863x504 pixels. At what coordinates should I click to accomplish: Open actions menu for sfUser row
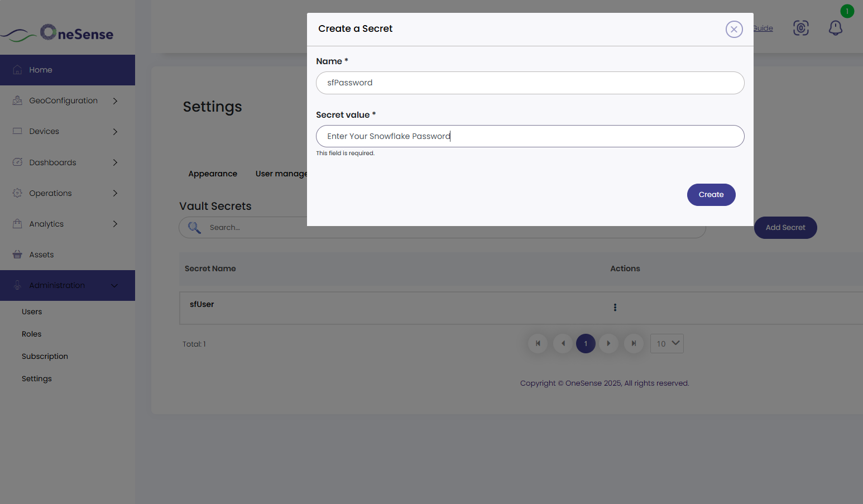click(615, 308)
